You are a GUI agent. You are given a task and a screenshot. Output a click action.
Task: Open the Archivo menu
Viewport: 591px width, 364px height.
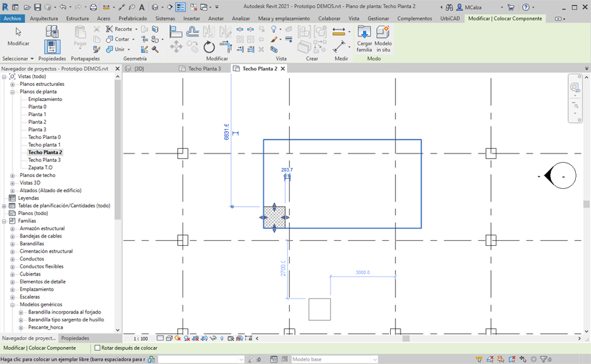click(x=12, y=18)
